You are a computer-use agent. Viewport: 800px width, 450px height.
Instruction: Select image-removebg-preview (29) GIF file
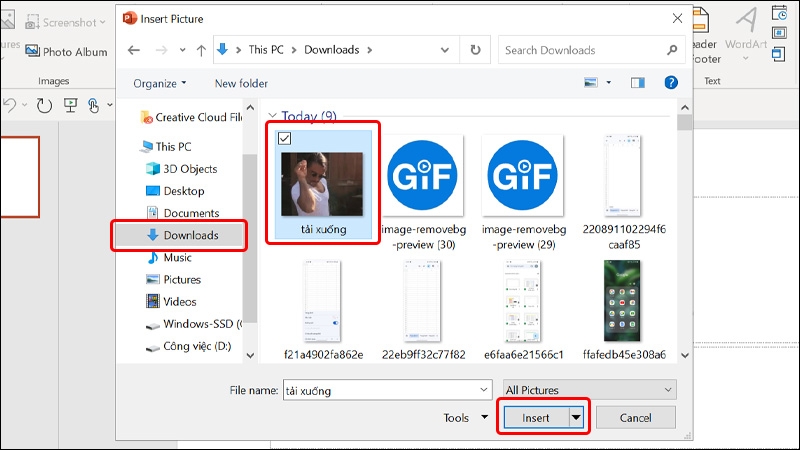523,192
